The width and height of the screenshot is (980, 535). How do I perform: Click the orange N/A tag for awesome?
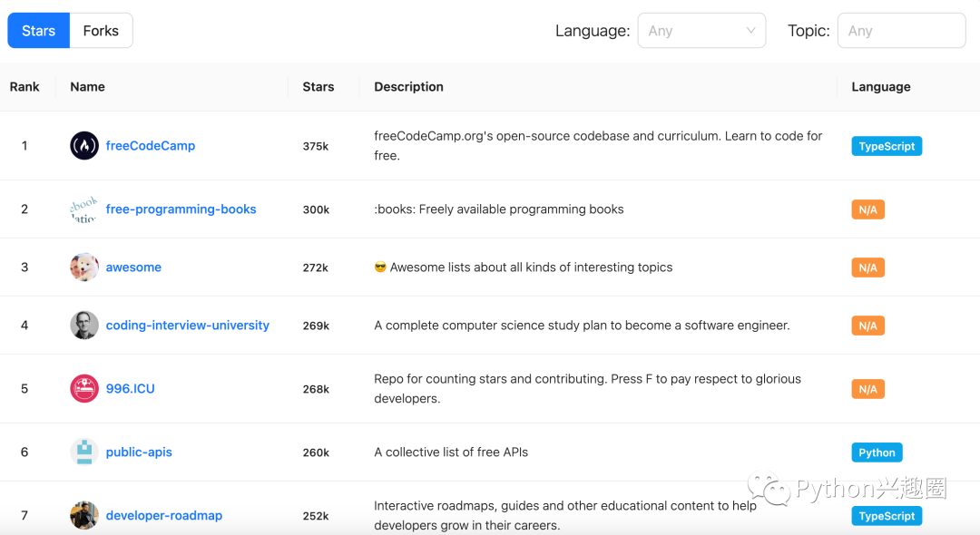[x=867, y=267]
